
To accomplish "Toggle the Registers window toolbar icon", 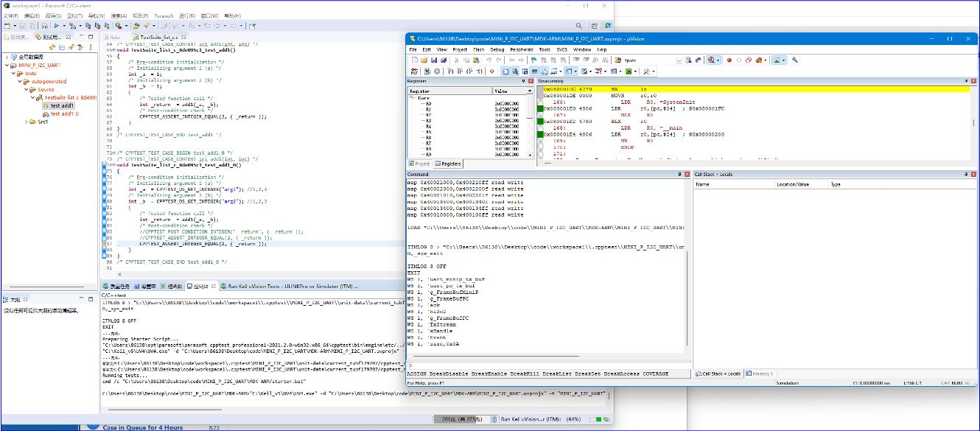I will [534, 71].
